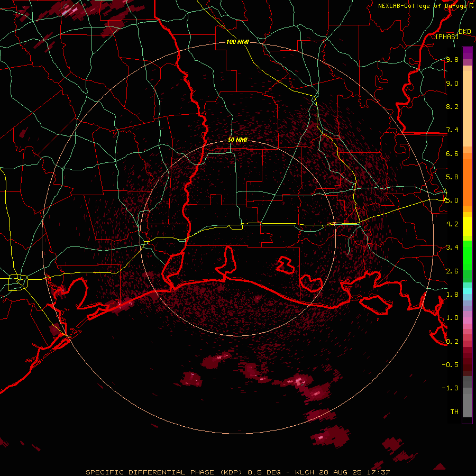Viewport: 476px width, 476px height.
Task: Click the 7.4 value on color scale
Action: click(x=452, y=130)
